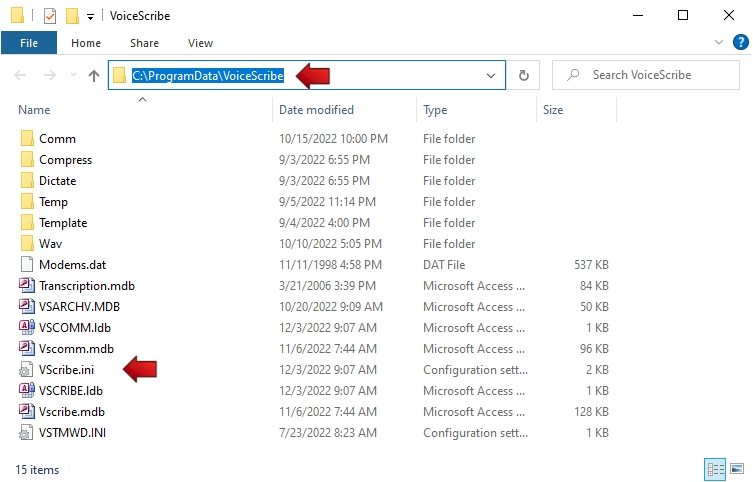Open the recent locations dropdown
The width and height of the screenshot is (753, 482).
[73, 75]
